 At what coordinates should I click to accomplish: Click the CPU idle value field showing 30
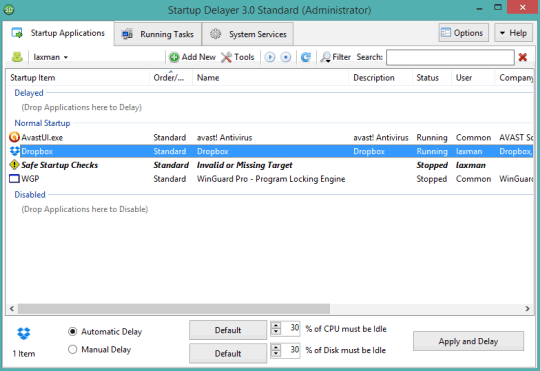290,328
